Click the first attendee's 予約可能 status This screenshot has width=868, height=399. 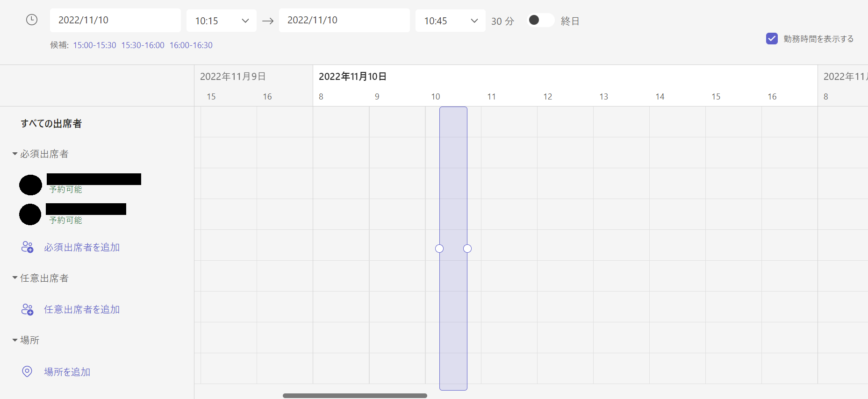pyautogui.click(x=66, y=189)
